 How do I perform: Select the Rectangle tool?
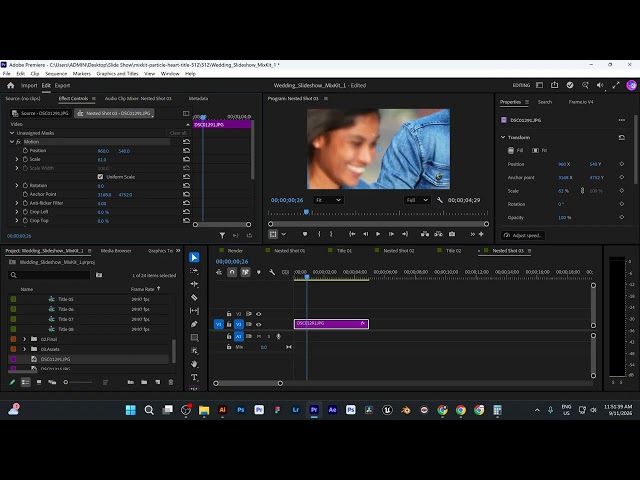click(194, 338)
